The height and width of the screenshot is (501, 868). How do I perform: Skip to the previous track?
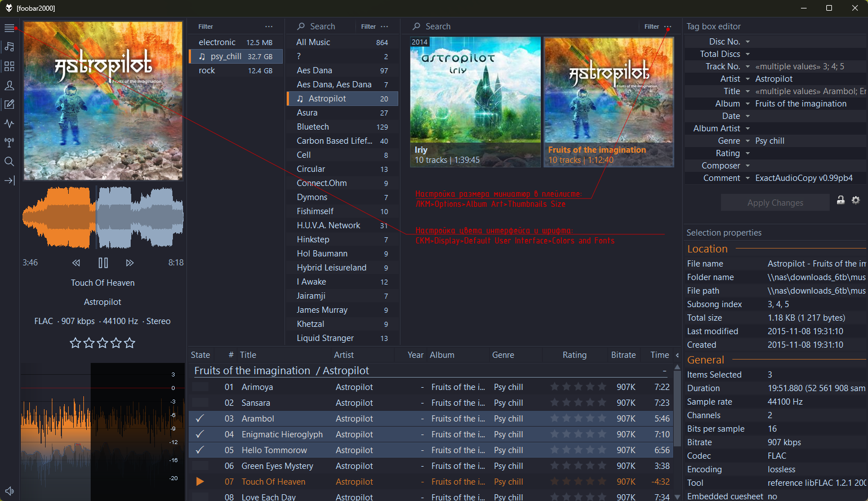click(x=76, y=263)
